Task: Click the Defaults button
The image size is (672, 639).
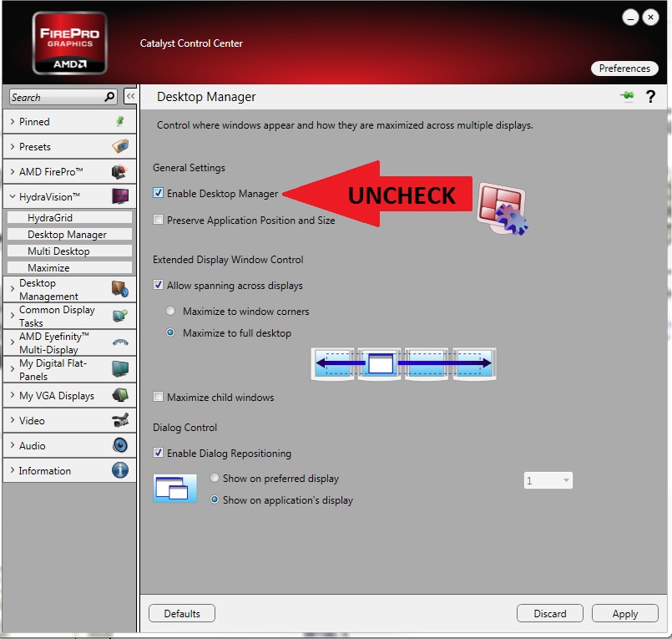Action: point(182,613)
